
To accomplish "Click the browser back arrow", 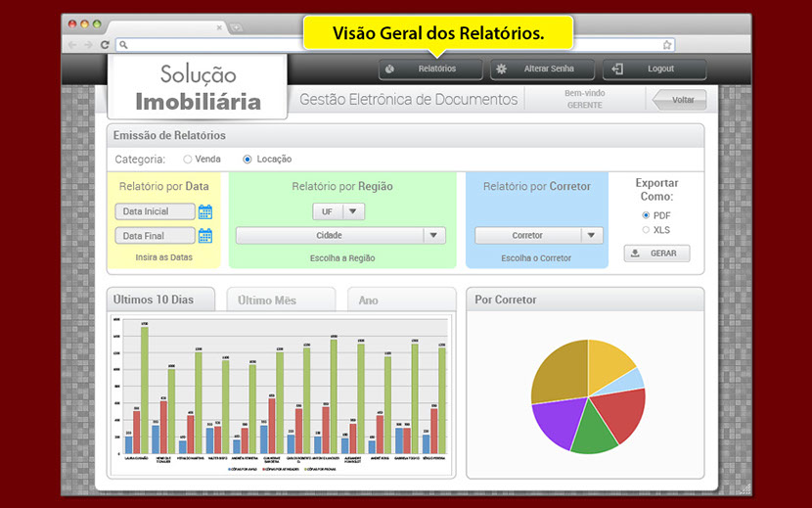I will coord(72,45).
